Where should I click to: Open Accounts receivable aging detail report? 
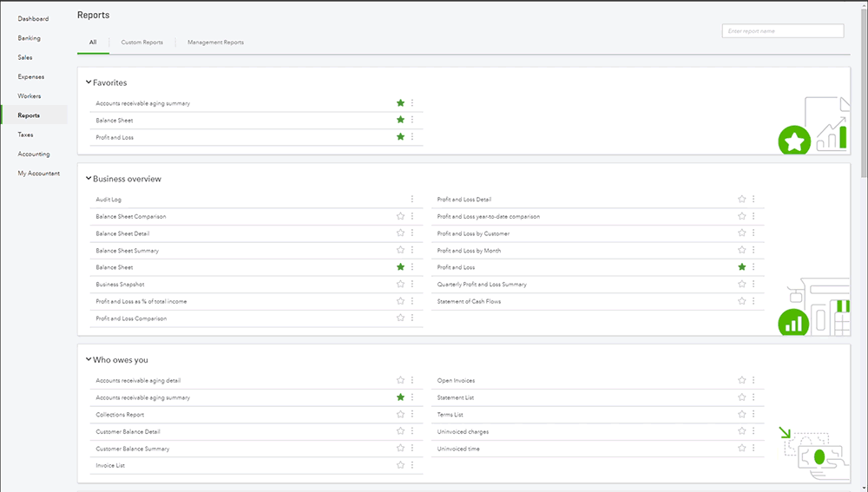click(x=138, y=380)
